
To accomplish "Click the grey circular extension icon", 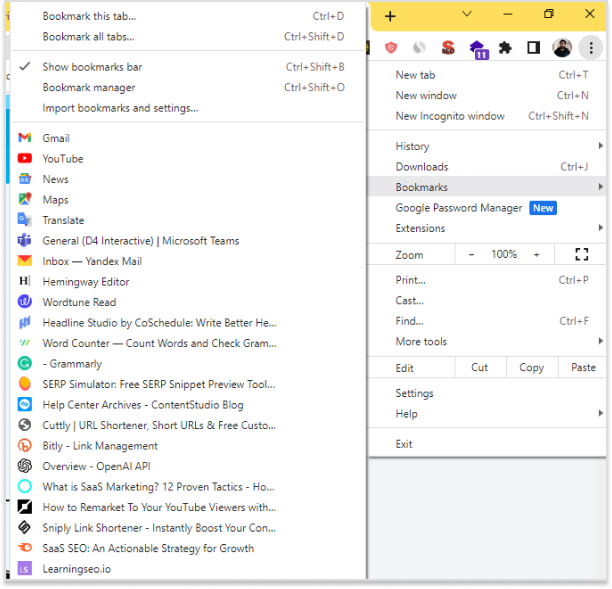I will [x=419, y=48].
